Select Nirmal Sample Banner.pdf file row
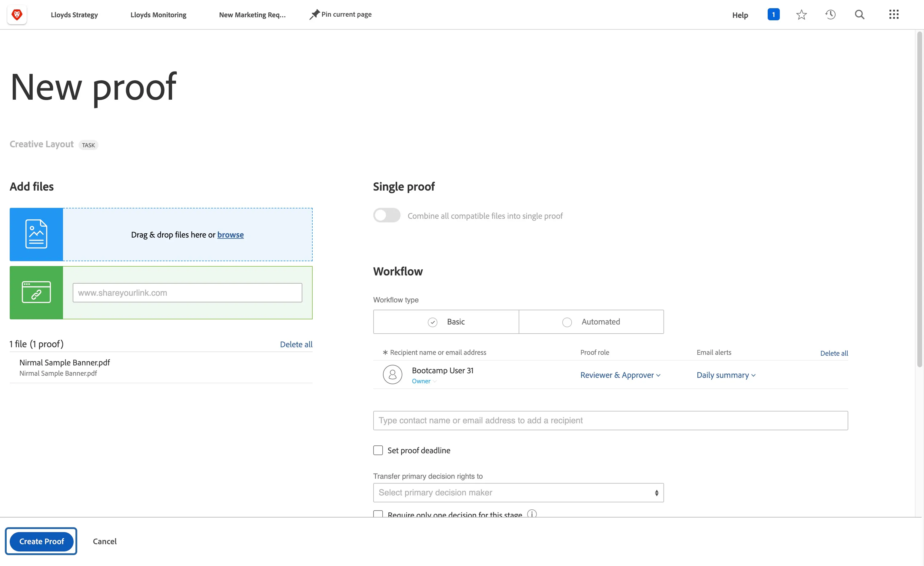The width and height of the screenshot is (924, 566). coord(161,368)
